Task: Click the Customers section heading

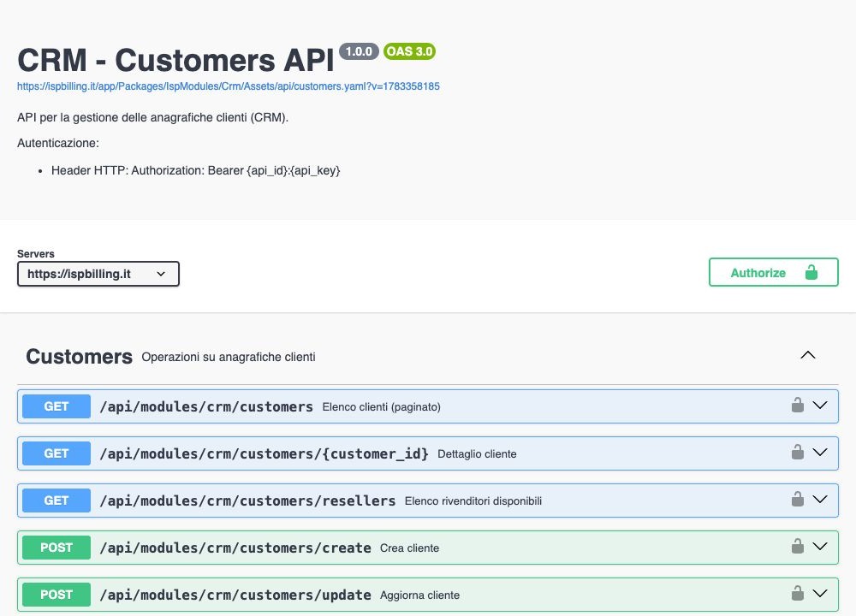Action: [79, 356]
